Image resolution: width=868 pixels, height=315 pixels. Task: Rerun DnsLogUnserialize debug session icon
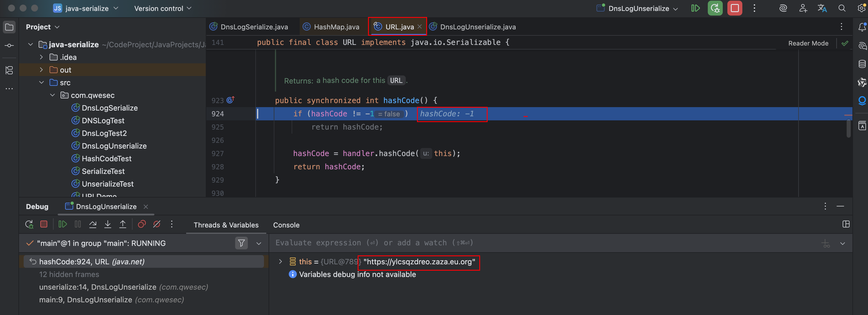(x=29, y=224)
